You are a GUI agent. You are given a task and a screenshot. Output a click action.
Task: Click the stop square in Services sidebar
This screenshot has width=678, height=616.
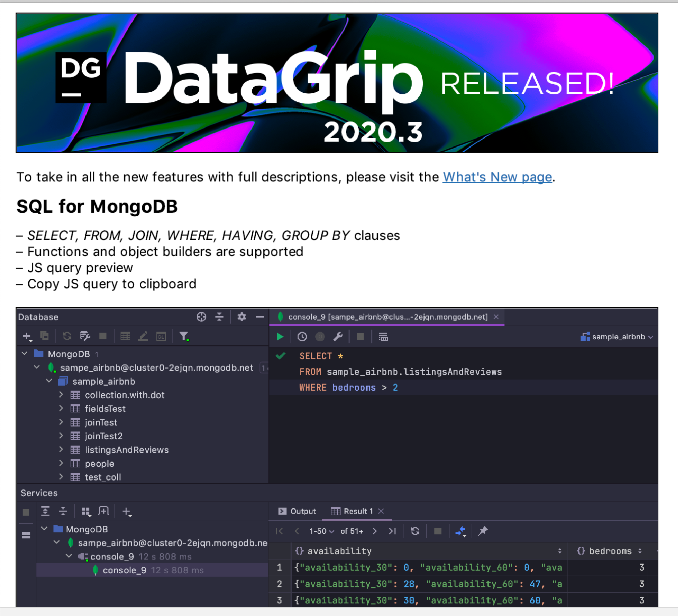(x=26, y=512)
